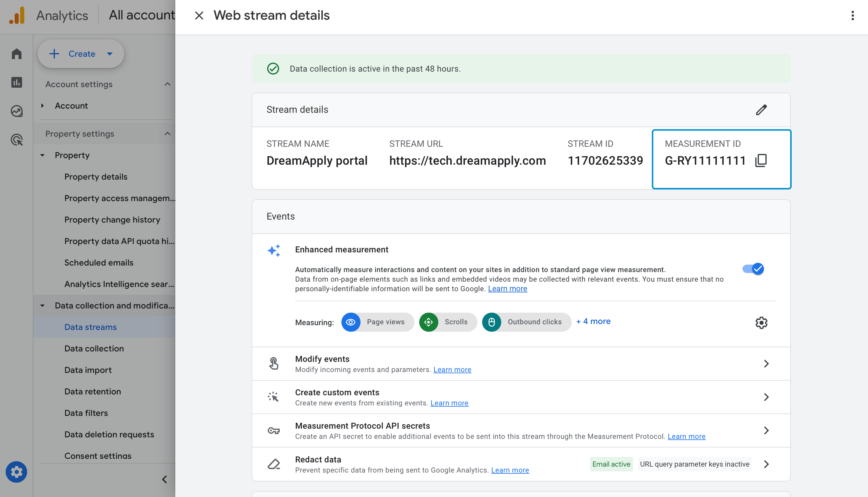Open Scheduled emails
The width and height of the screenshot is (868, 497).
99,263
